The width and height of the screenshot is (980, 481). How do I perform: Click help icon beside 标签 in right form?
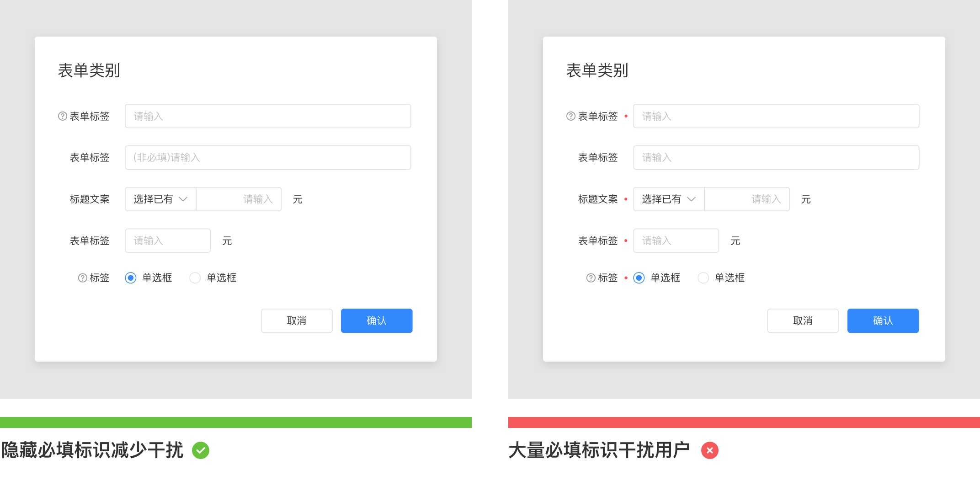[591, 278]
